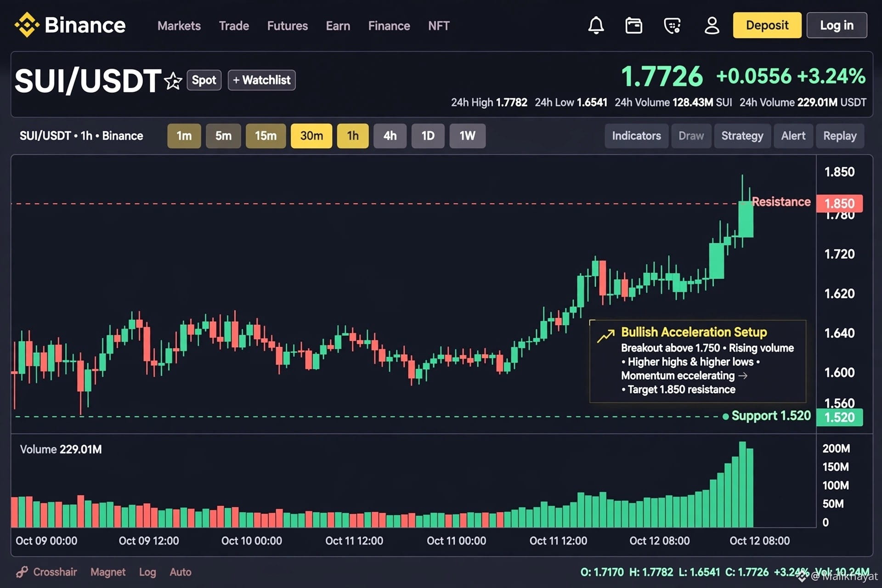Click the Log in button
The height and width of the screenshot is (588, 882).
click(x=837, y=25)
